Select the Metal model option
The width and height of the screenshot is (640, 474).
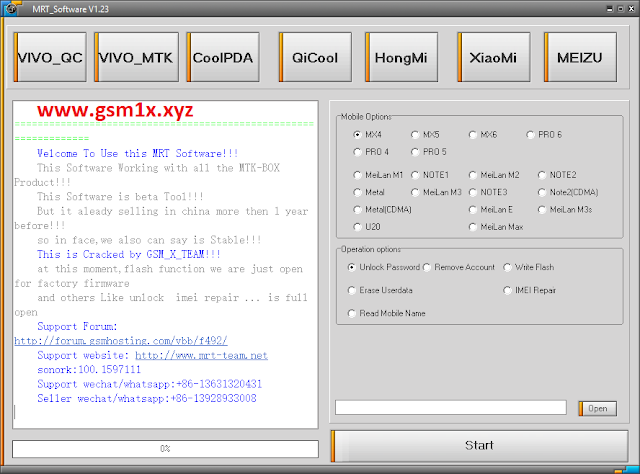pos(357,192)
